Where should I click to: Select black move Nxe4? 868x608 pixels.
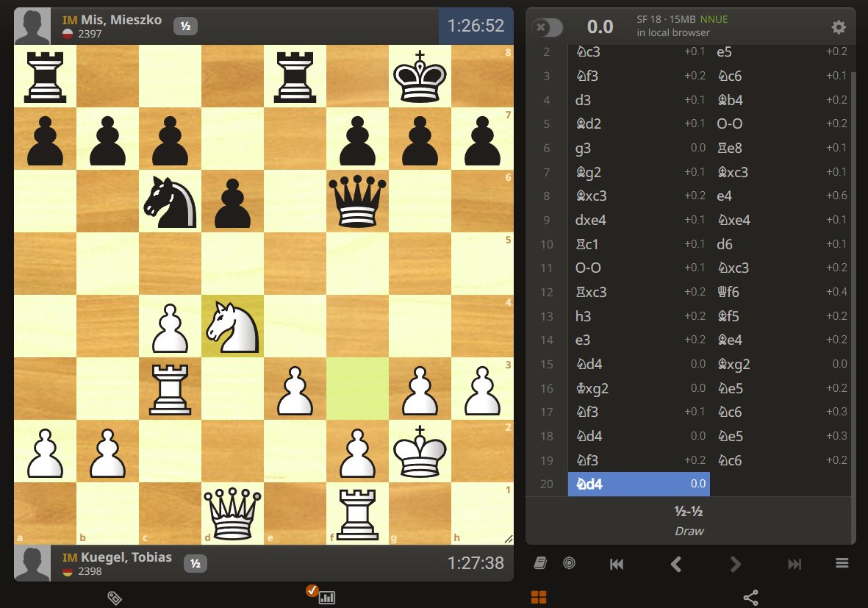(781, 220)
